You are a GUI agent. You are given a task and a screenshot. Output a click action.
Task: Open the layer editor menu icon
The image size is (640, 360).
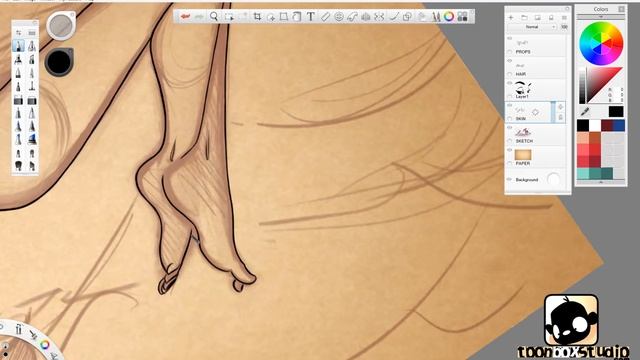564,18
